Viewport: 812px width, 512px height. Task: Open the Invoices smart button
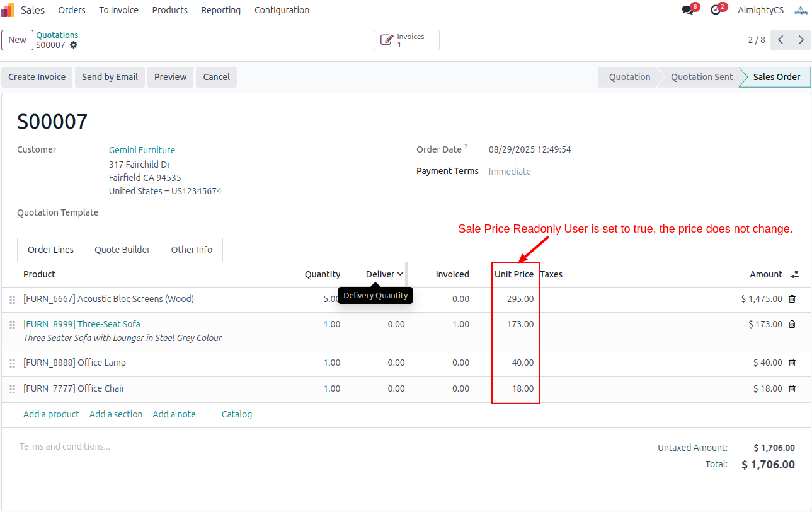pos(406,40)
